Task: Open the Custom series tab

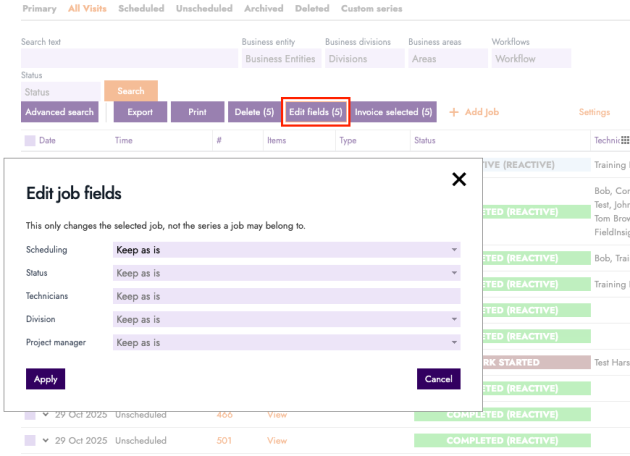Action: tap(371, 9)
